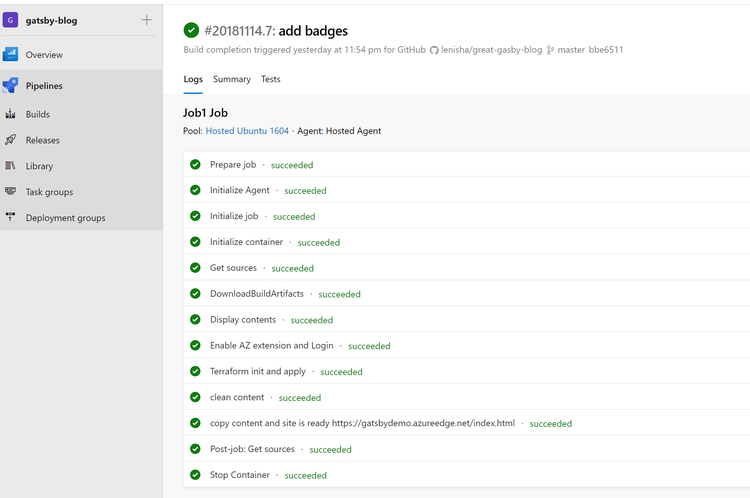This screenshot has width=750, height=498.
Task: Open Pipelines in the sidebar
Action: (81, 86)
